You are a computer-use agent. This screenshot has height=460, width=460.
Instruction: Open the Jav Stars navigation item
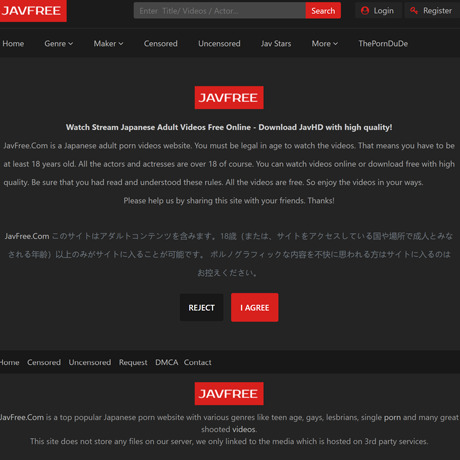pyautogui.click(x=276, y=44)
